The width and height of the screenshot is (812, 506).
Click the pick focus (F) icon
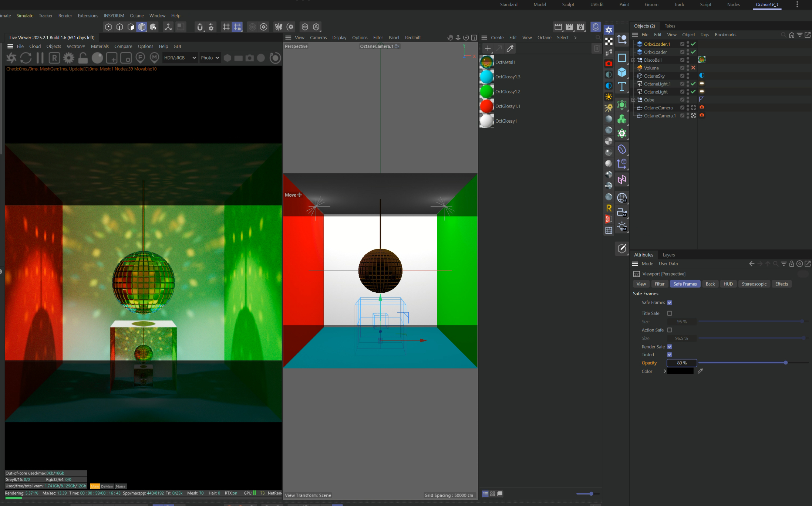tap(140, 58)
